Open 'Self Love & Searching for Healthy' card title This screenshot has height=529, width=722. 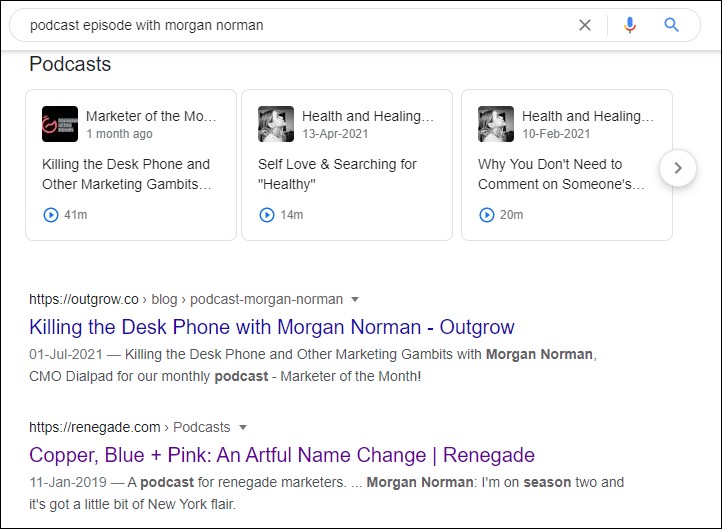(337, 174)
